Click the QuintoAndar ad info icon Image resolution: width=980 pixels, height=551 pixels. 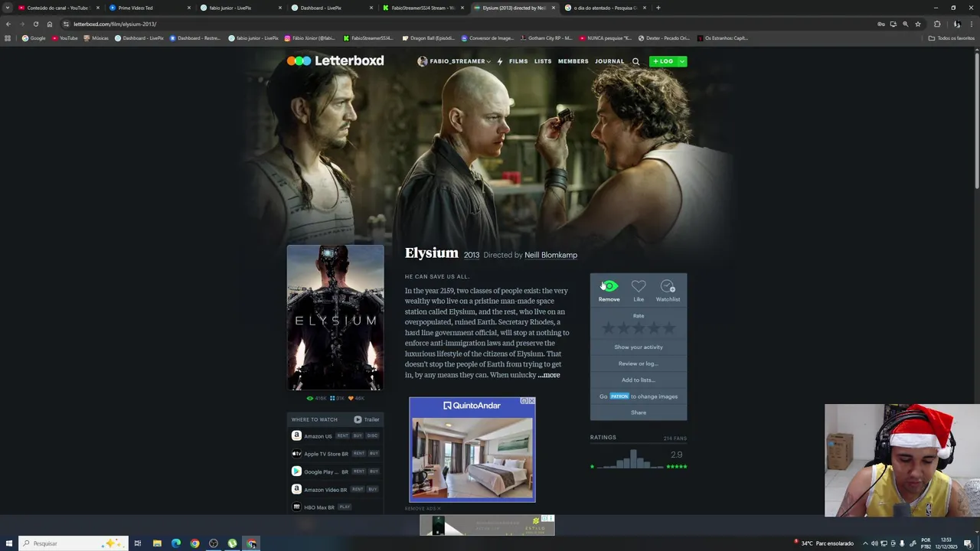[524, 401]
